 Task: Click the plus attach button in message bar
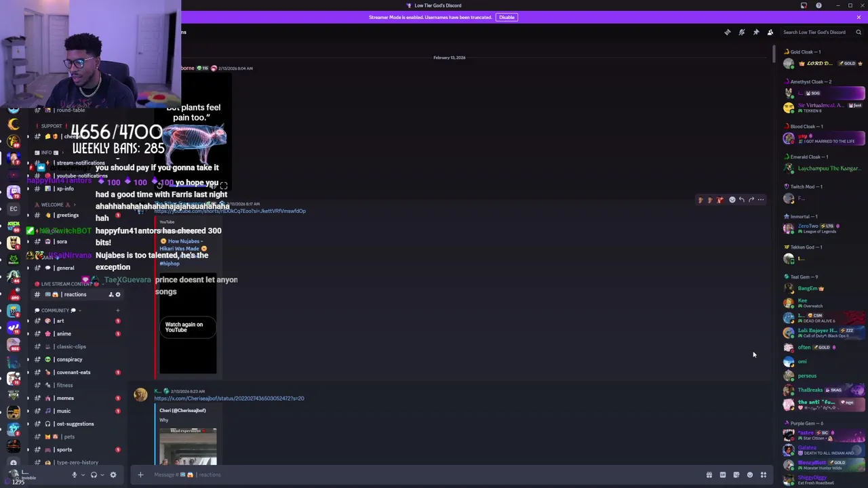coord(140,474)
